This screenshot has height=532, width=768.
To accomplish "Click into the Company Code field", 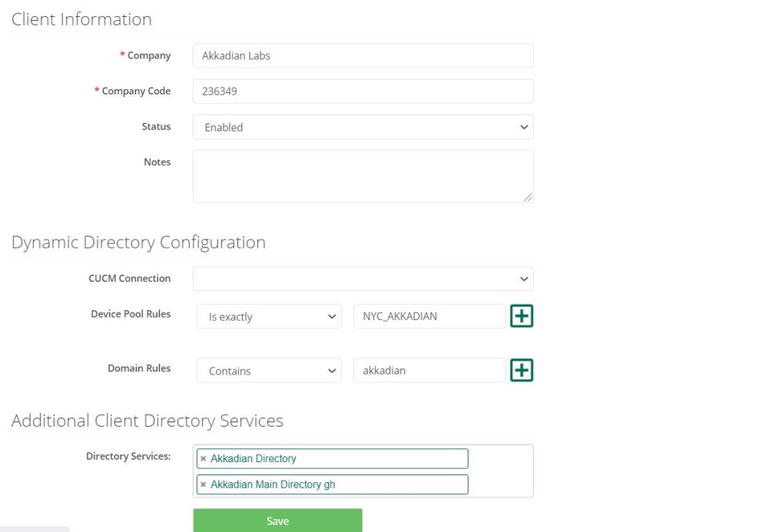I will click(x=362, y=91).
